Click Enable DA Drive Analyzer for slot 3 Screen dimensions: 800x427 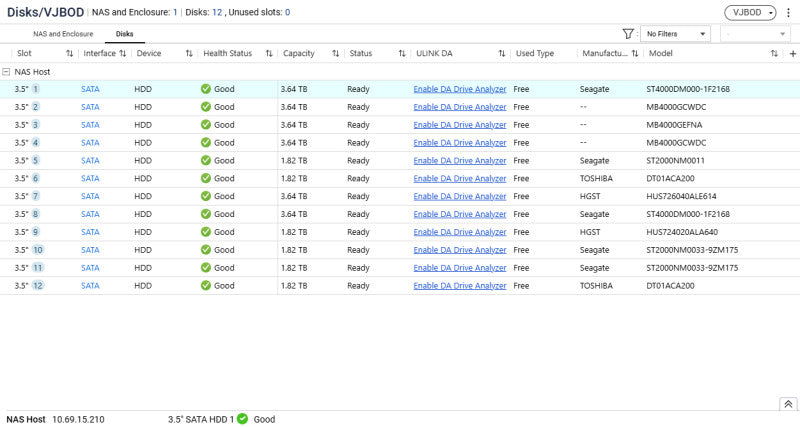click(x=460, y=125)
